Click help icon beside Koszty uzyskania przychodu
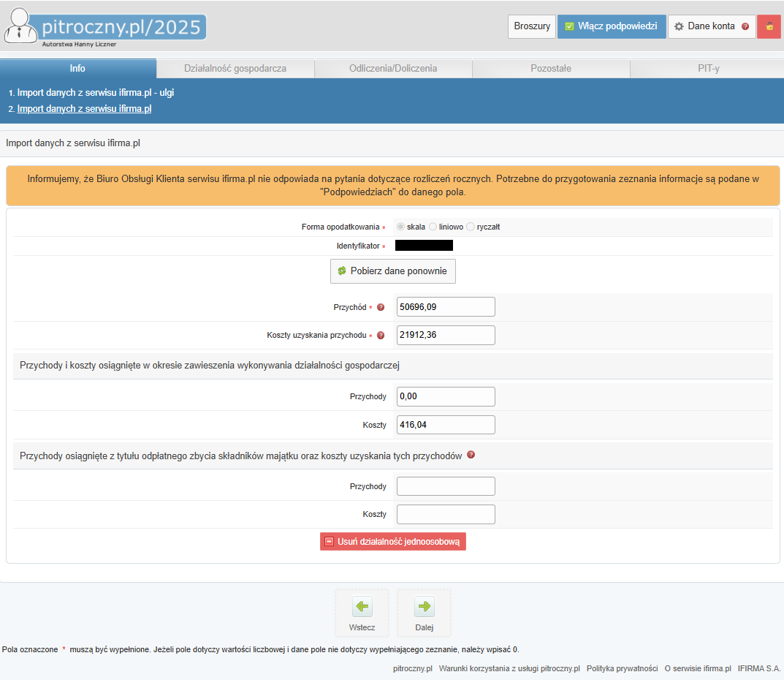This screenshot has width=784, height=680. (x=380, y=336)
